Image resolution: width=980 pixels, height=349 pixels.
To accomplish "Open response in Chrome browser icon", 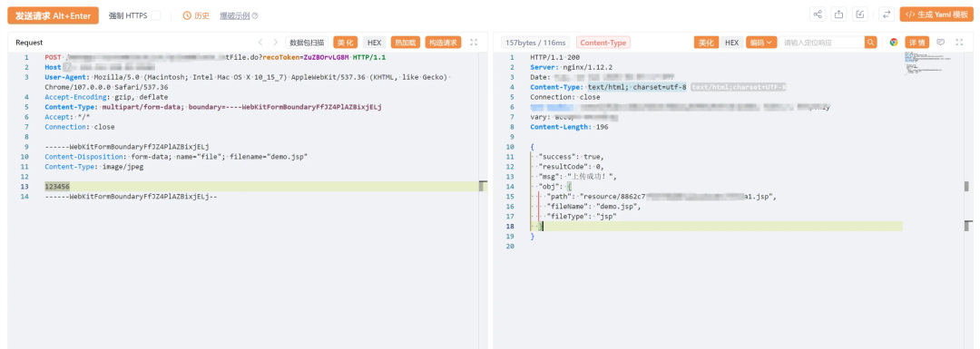I will coord(894,43).
